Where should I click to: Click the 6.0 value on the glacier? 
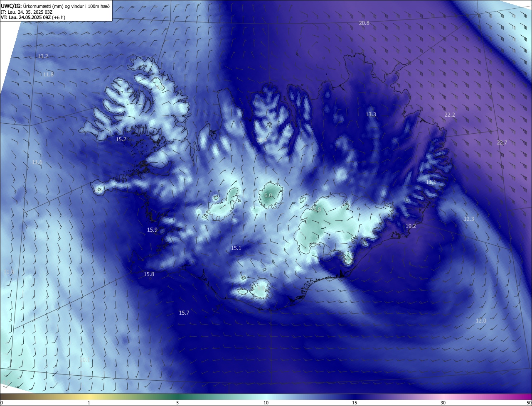click(x=268, y=195)
